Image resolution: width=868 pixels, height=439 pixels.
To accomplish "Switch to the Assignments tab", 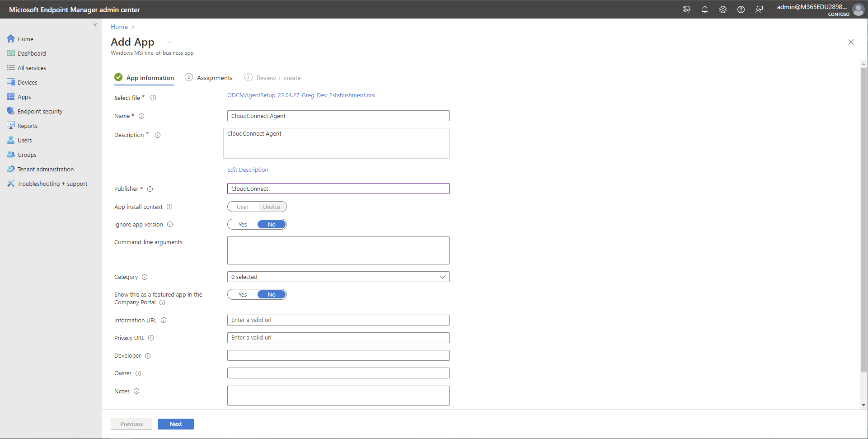I will (214, 78).
